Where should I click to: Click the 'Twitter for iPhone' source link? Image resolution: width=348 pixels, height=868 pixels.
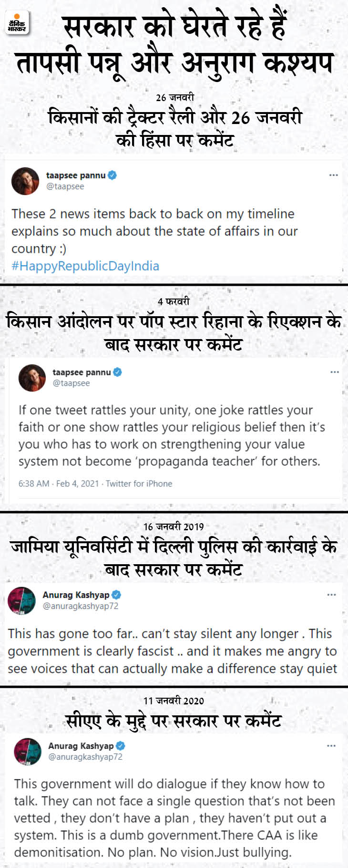coord(139,484)
